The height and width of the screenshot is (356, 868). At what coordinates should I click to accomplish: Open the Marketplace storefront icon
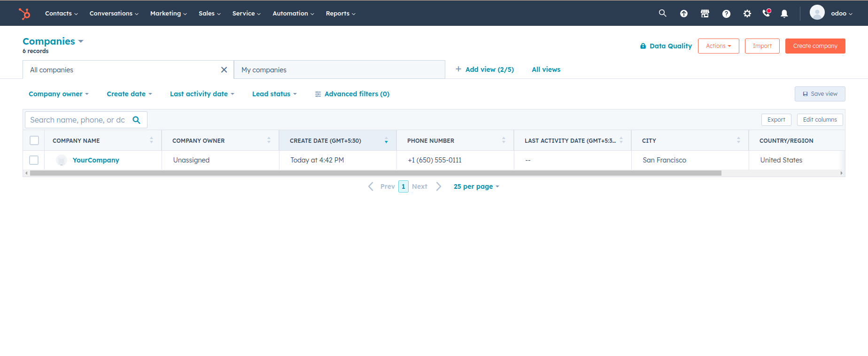click(705, 14)
